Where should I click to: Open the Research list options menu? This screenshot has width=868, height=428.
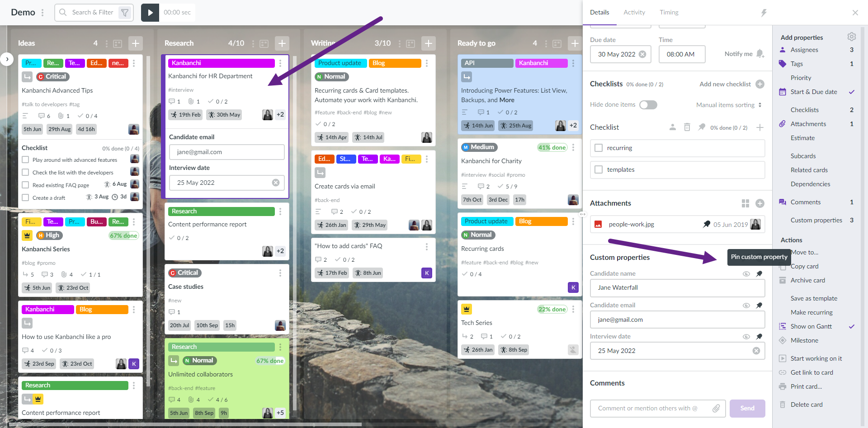(253, 43)
